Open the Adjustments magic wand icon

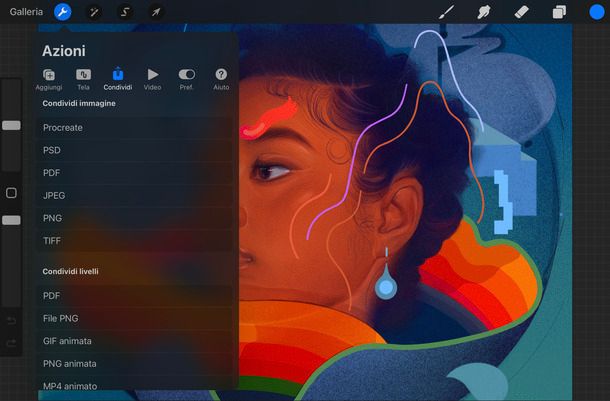coord(94,12)
